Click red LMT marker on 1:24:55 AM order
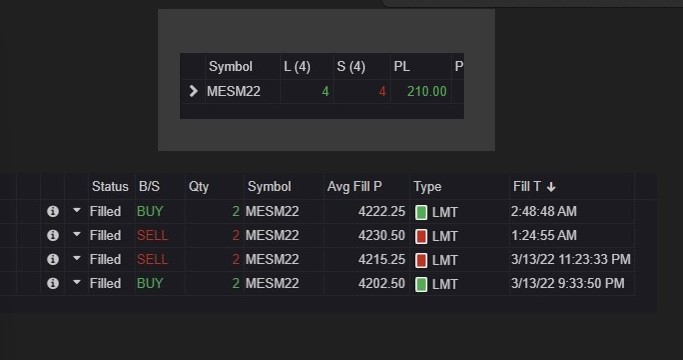The width and height of the screenshot is (683, 360). (421, 236)
